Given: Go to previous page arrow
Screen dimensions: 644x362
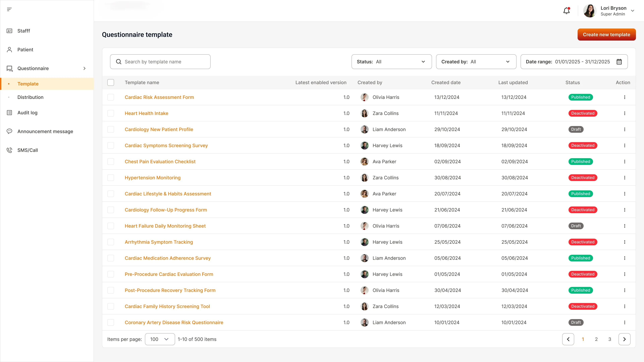Looking at the screenshot, I should (x=568, y=339).
